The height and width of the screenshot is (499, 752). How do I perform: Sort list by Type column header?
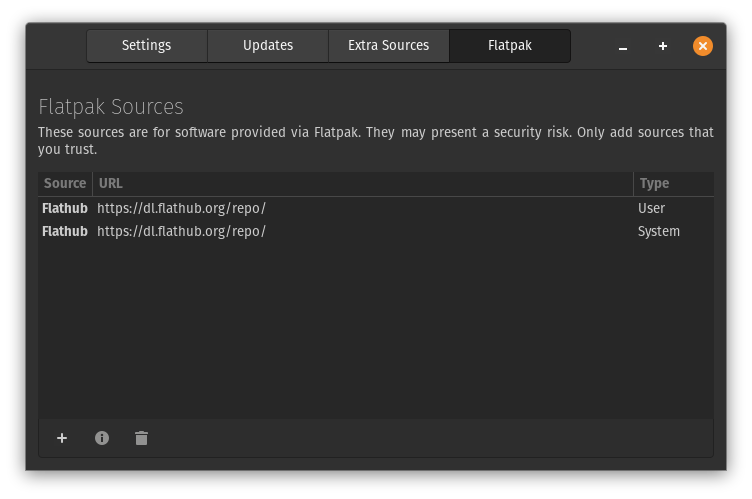point(673,184)
